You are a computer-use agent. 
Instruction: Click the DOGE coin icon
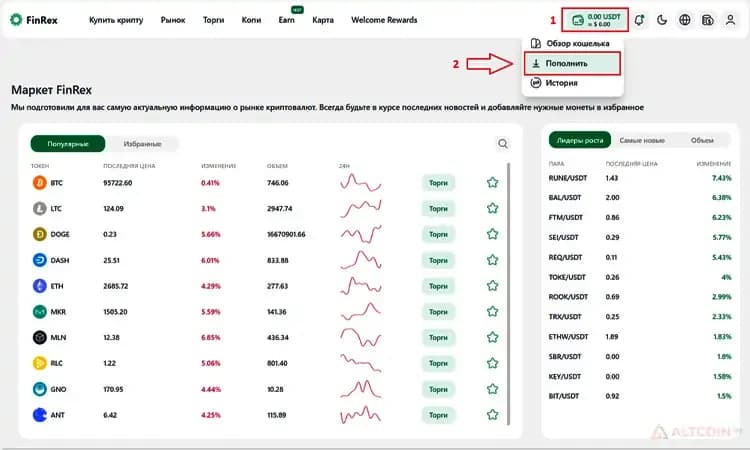point(39,234)
